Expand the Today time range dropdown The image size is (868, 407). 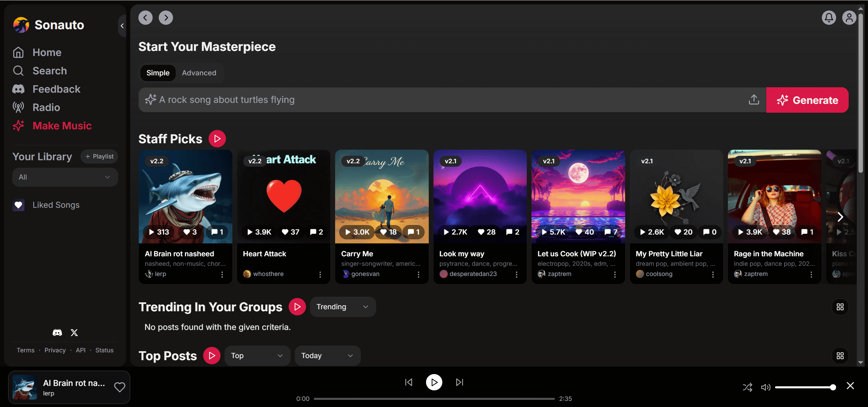tap(327, 356)
